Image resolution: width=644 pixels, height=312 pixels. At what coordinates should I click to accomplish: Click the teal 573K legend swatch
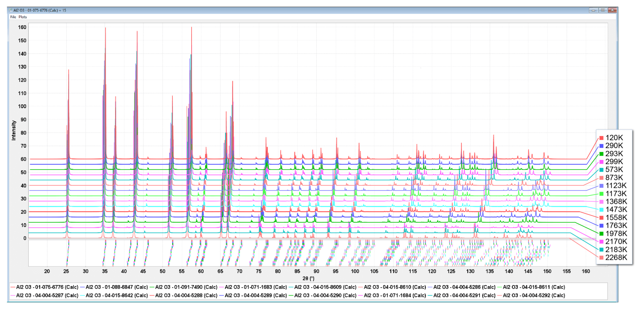pos(601,170)
